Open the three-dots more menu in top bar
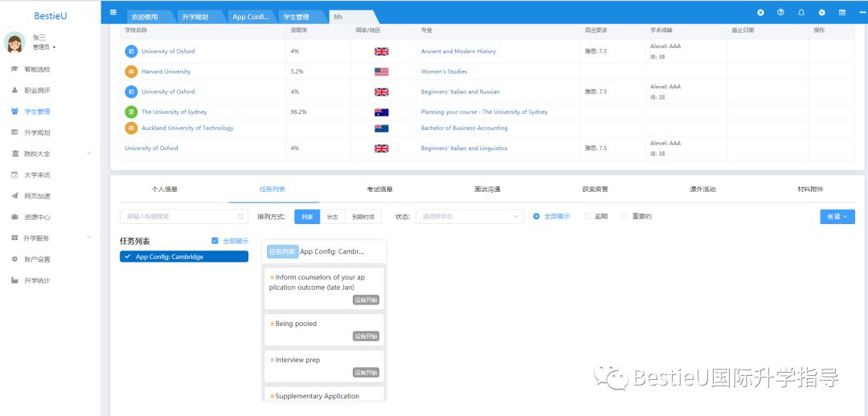Viewport: 868px width, 416px height. pyautogui.click(x=862, y=12)
